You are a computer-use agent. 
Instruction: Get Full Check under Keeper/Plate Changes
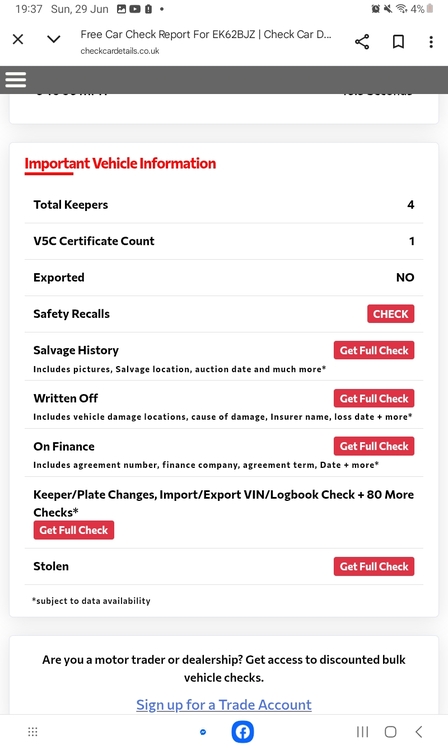pos(74,530)
